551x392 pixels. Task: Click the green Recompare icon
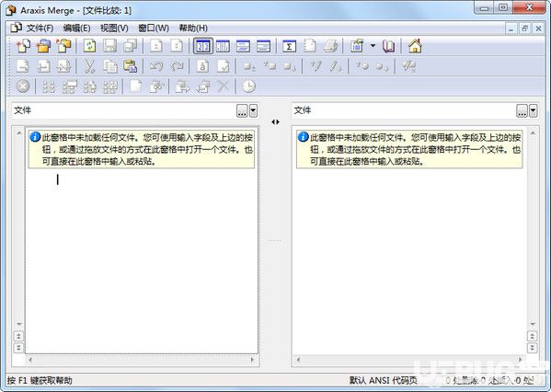point(89,46)
